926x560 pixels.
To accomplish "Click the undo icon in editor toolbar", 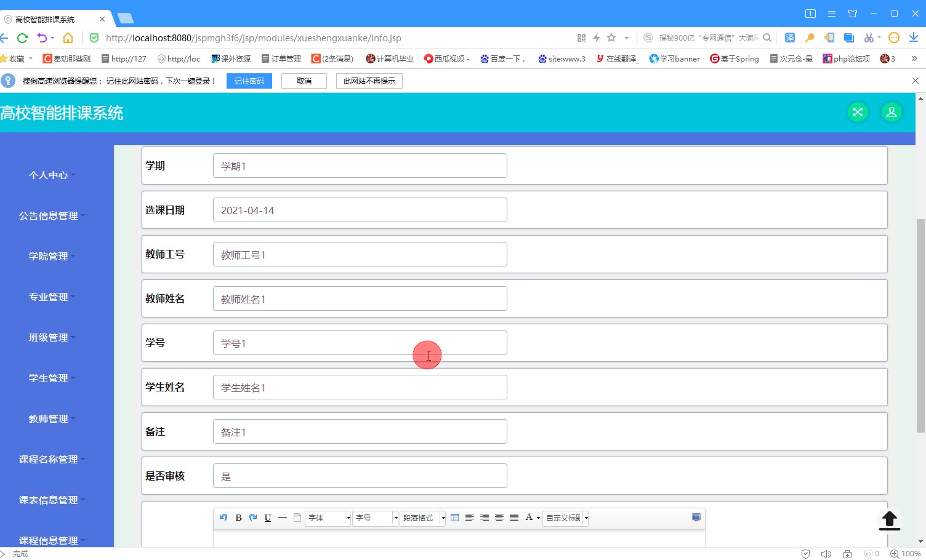I will click(x=223, y=518).
